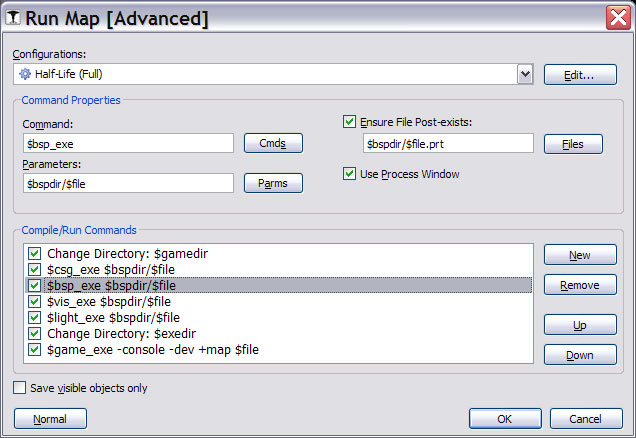
Task: Select the $light_exe $bspdir/$file entry
Action: (112, 317)
